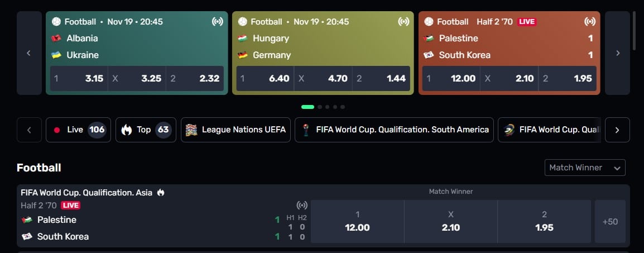
Task: Click League Nations UEFA trophy icon
Action: point(191,130)
